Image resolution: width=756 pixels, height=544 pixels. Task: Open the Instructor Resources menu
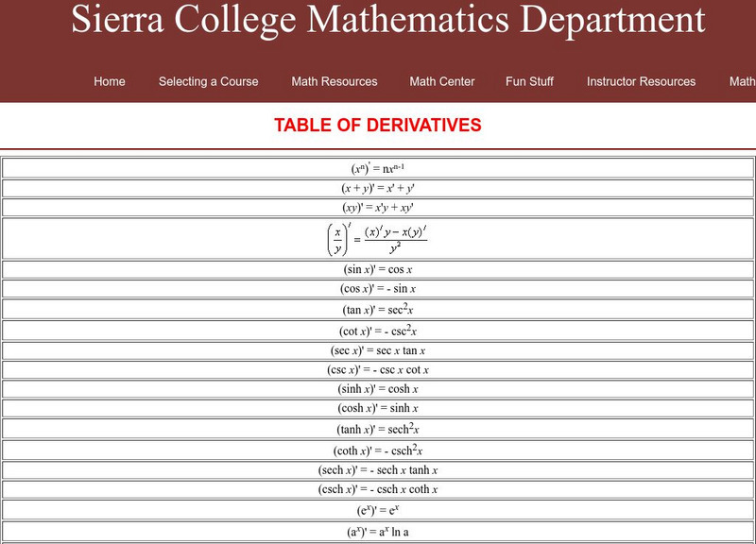(x=641, y=81)
